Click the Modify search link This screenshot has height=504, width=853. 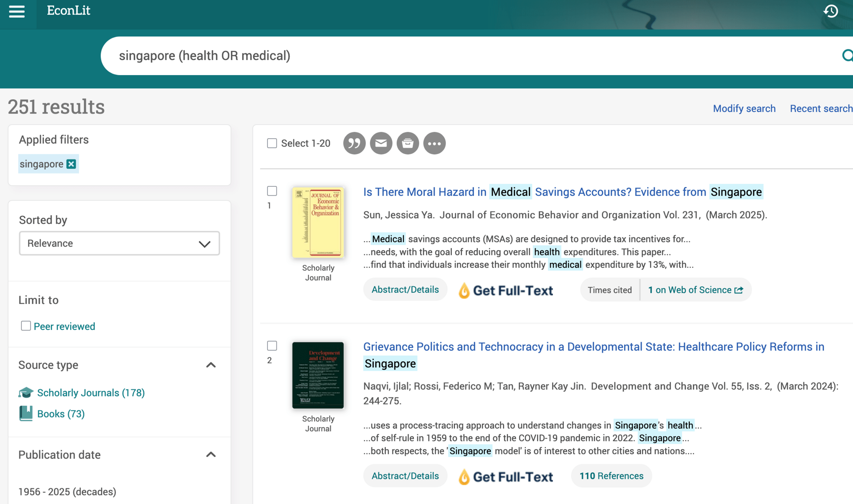pos(744,109)
